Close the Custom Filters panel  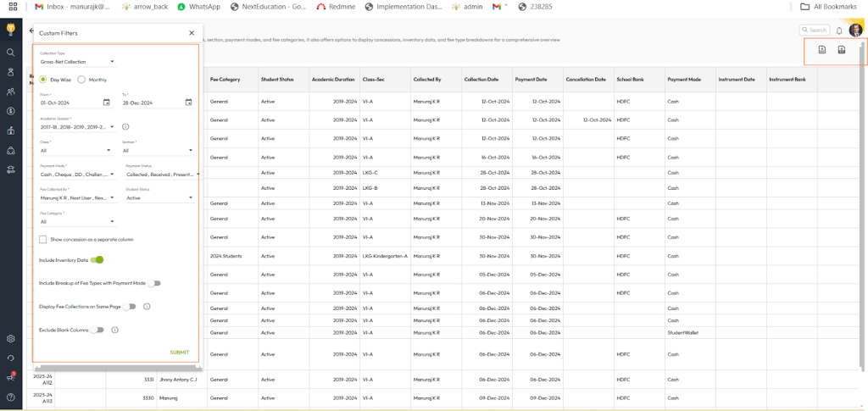(x=192, y=32)
